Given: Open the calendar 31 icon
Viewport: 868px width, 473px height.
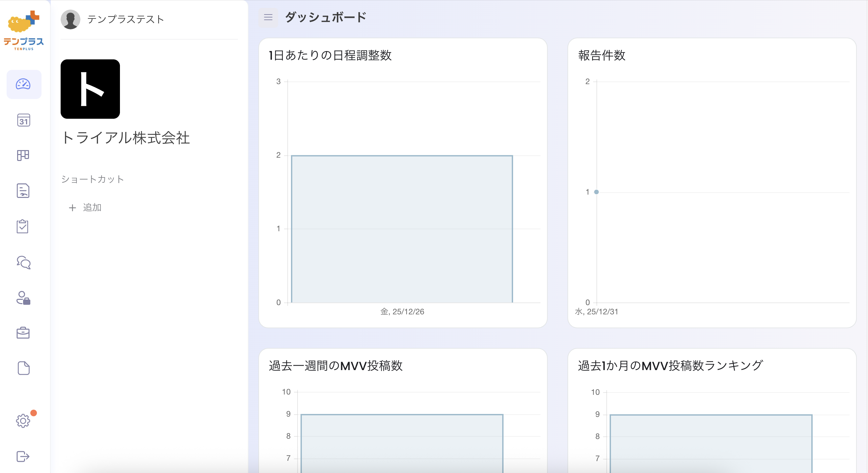Looking at the screenshot, I should tap(23, 120).
